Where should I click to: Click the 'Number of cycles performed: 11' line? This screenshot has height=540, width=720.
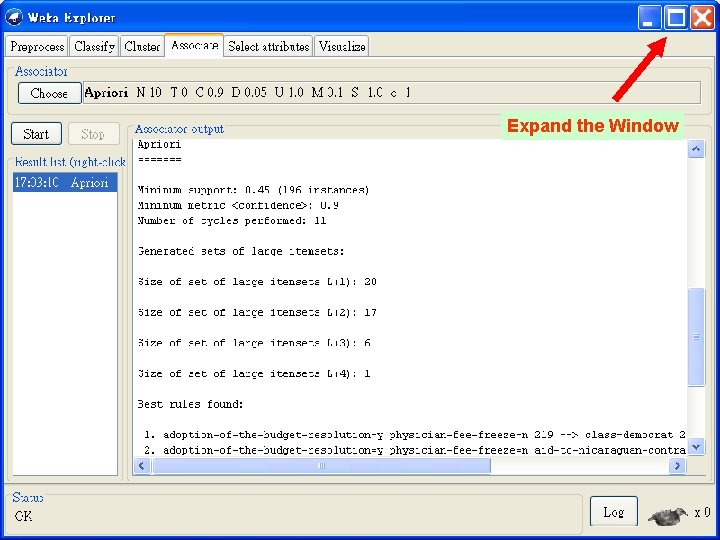pos(232,220)
